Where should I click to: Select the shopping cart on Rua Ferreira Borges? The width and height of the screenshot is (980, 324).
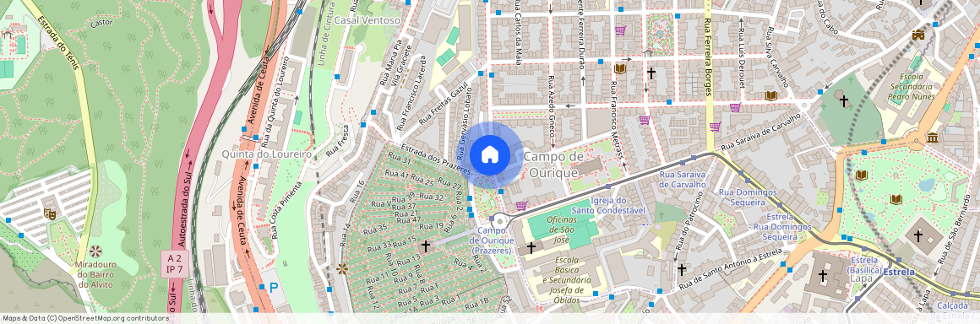click(715, 127)
